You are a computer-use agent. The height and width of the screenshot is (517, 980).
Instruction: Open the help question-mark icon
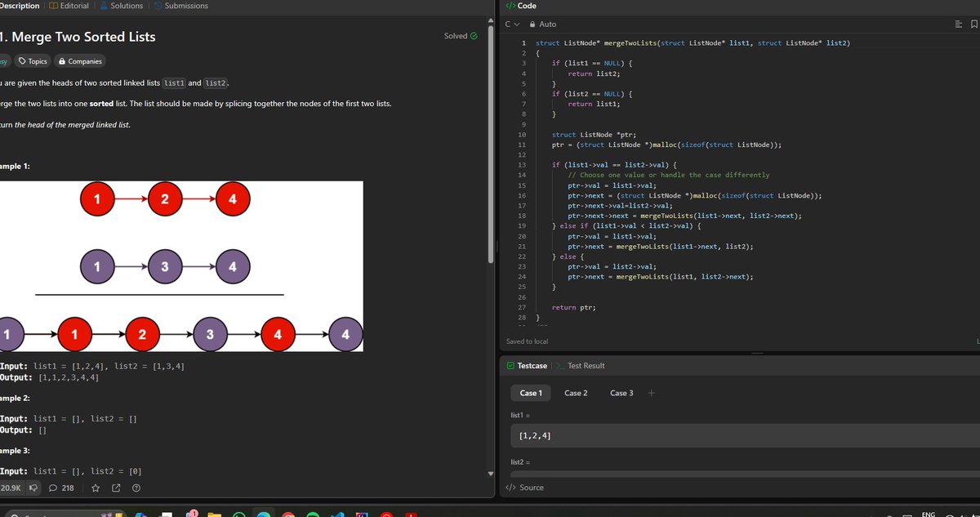point(136,488)
